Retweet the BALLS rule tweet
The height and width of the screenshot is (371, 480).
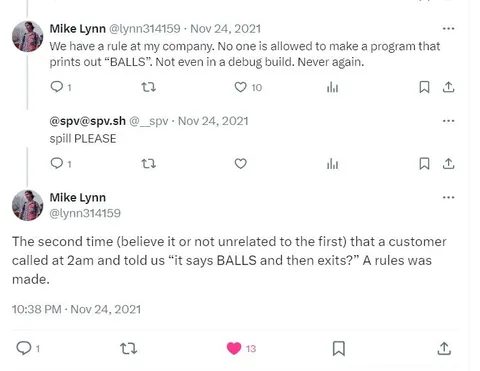coord(149,87)
